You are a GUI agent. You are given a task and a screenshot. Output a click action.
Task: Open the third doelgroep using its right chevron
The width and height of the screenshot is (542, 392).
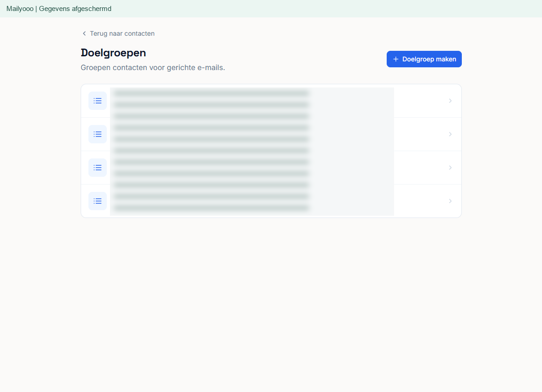tap(450, 168)
